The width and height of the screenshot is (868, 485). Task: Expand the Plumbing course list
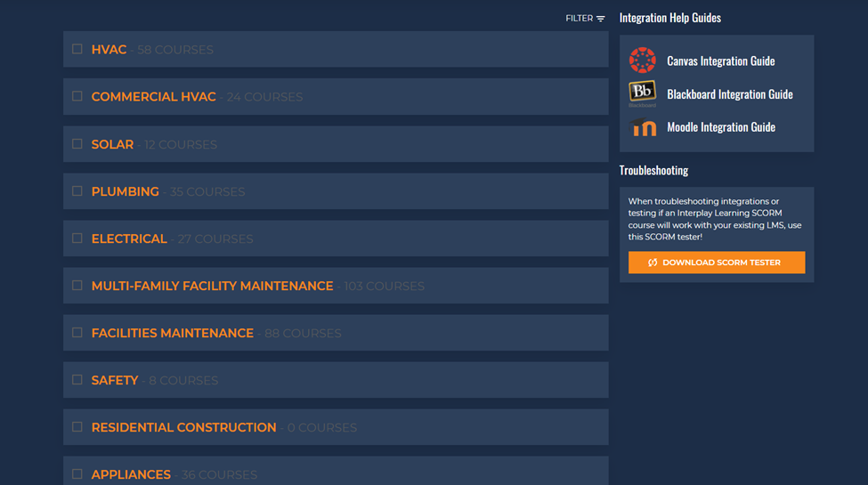coord(336,191)
